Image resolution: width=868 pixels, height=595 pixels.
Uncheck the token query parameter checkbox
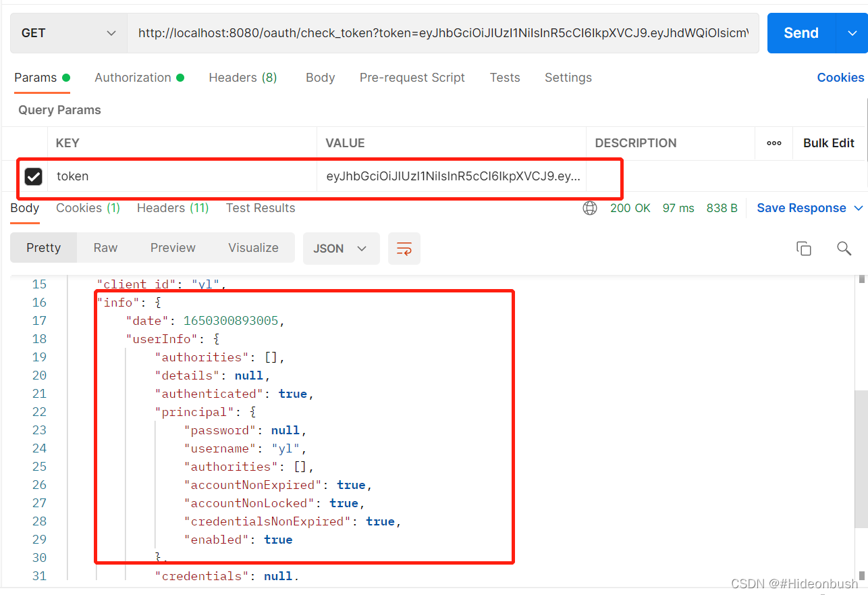click(33, 177)
